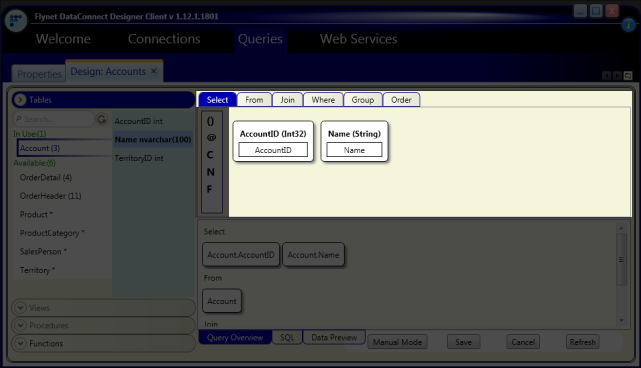Switch to the Where tab

323,100
